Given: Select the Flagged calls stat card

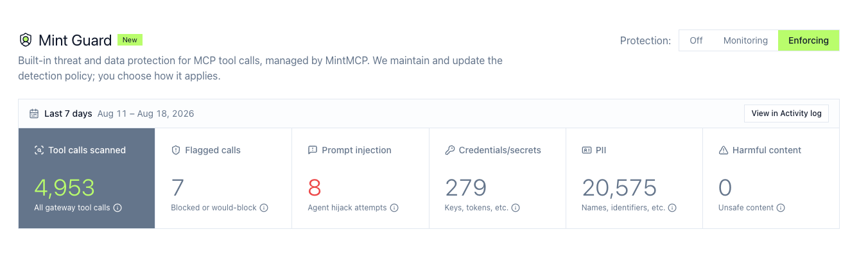Looking at the screenshot, I should point(223,178).
